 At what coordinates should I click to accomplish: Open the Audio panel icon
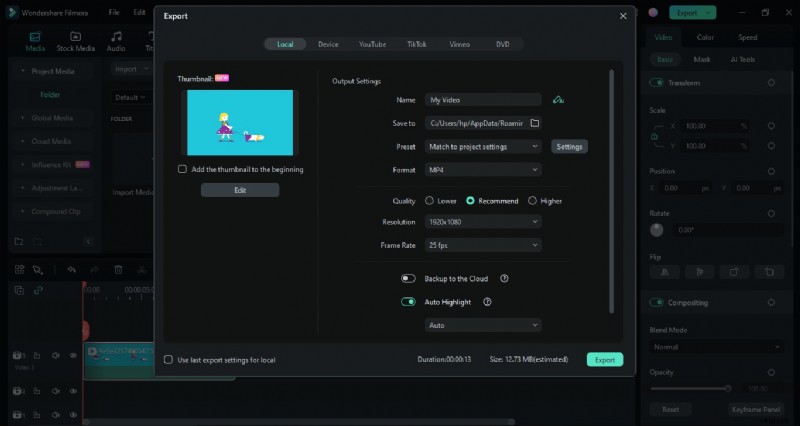pyautogui.click(x=116, y=41)
